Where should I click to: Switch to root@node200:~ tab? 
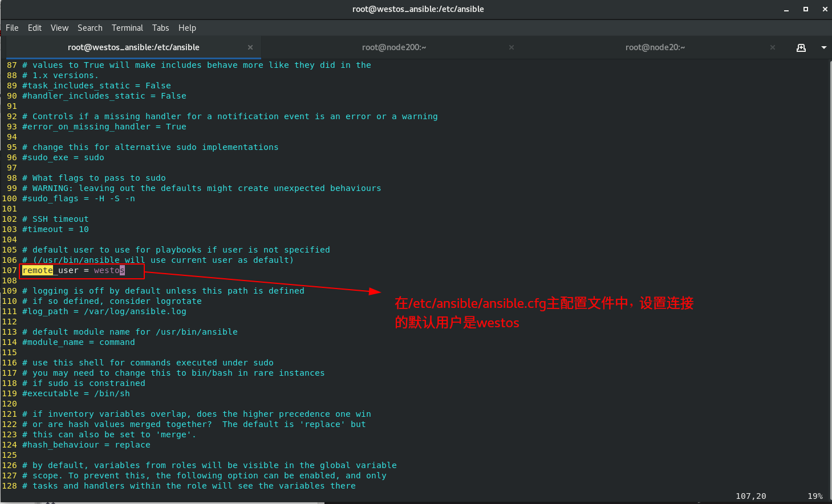[394, 47]
